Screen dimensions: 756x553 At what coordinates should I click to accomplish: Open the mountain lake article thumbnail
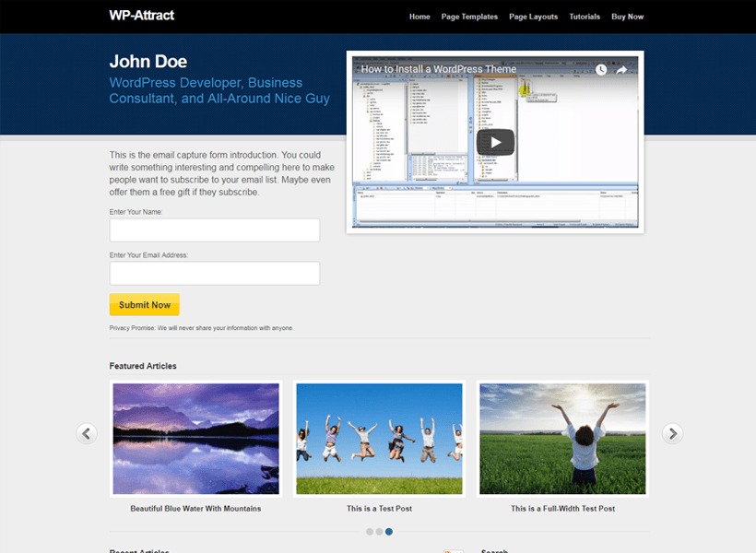click(195, 439)
